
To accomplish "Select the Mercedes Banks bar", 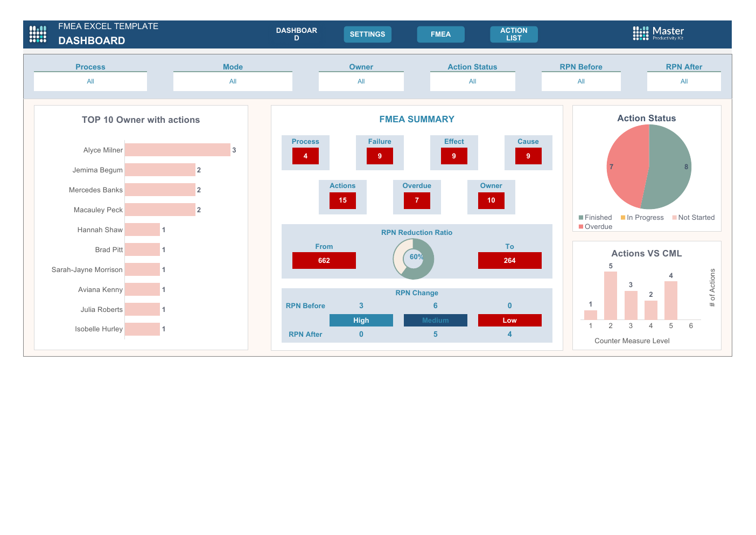I will 160,190.
